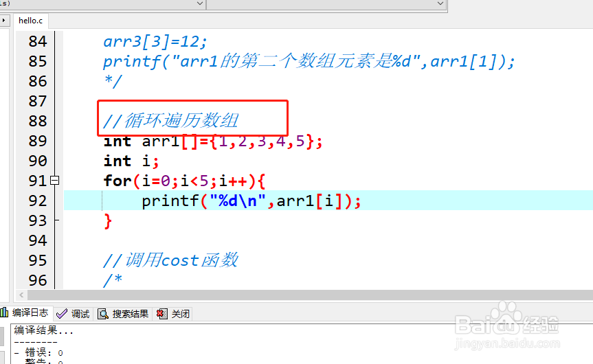
Task: Click the code line arr3[3]=12;
Action: click(x=155, y=42)
